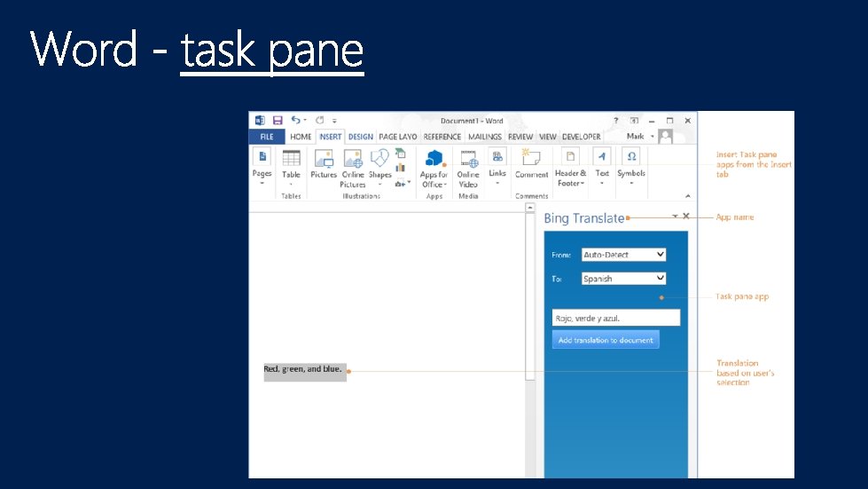Open Word Help with the question mark icon
868x489 pixels.
click(615, 120)
